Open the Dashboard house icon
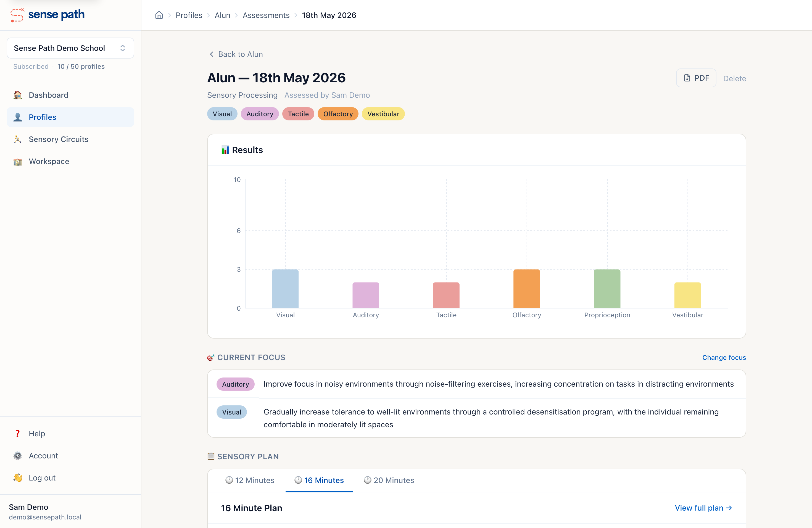Viewport: 812px width, 528px height. pyautogui.click(x=18, y=95)
